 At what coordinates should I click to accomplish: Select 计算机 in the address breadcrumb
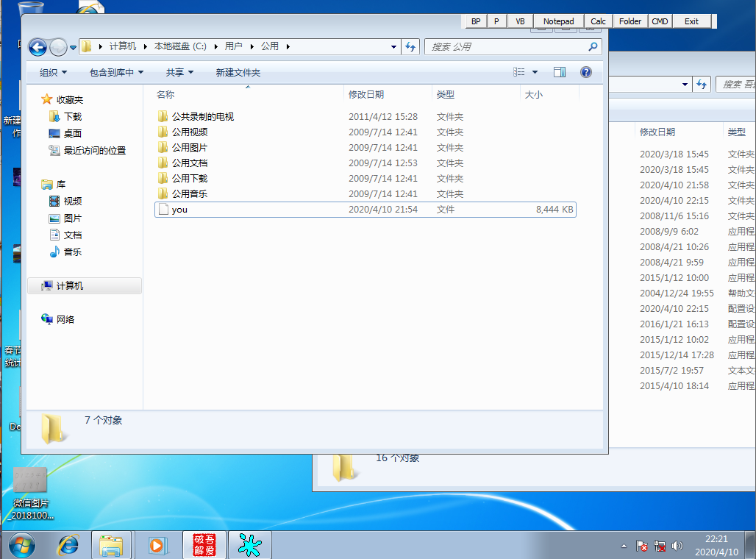coord(123,46)
